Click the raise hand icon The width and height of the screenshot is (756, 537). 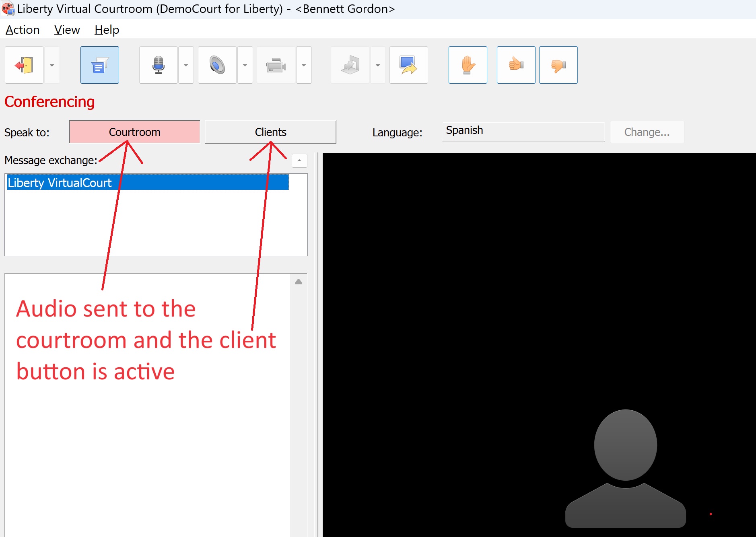(x=468, y=65)
